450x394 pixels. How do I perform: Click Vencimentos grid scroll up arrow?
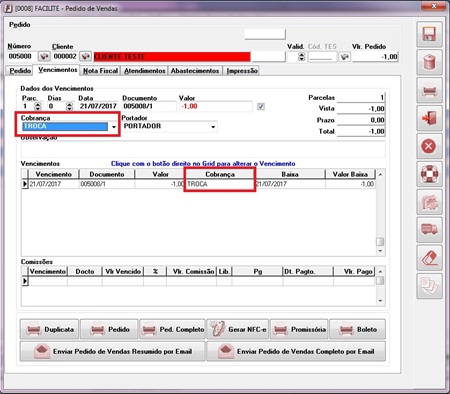(380, 174)
